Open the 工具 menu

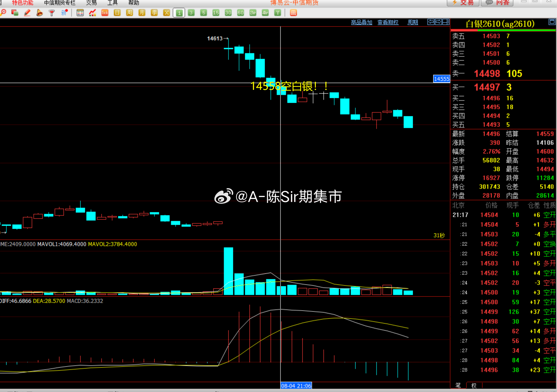[113, 3]
